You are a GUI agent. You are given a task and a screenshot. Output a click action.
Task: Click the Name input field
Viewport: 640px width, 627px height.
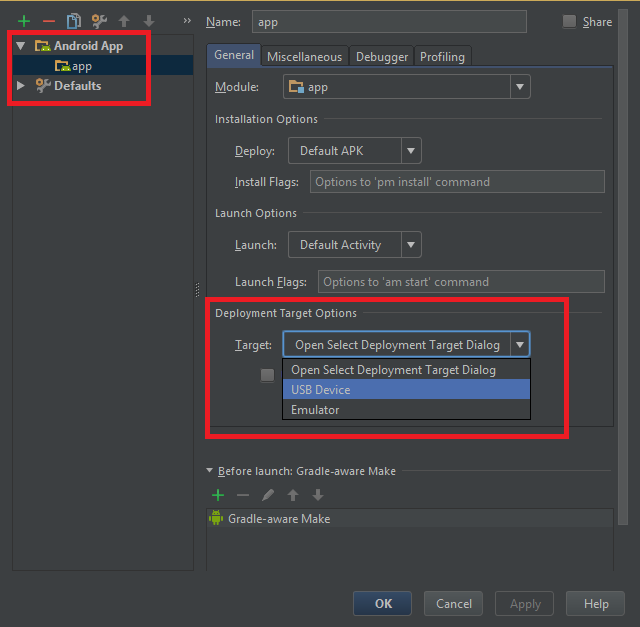pyautogui.click(x=389, y=22)
